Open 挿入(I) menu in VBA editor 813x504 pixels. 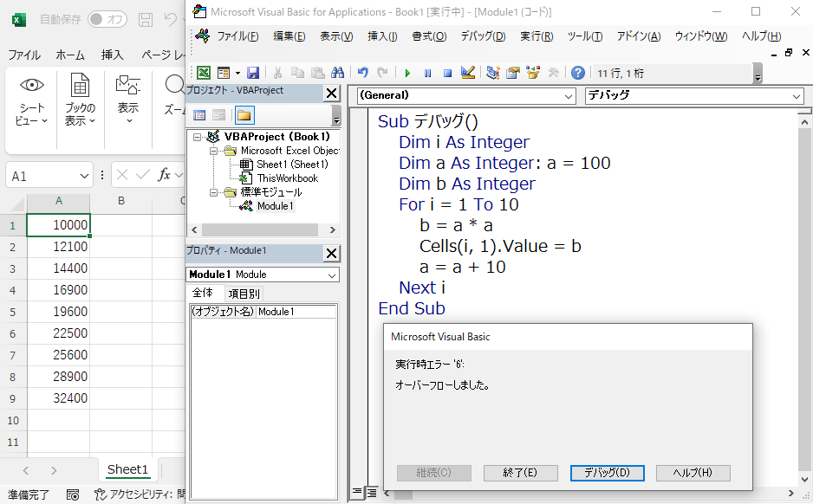[x=382, y=36]
